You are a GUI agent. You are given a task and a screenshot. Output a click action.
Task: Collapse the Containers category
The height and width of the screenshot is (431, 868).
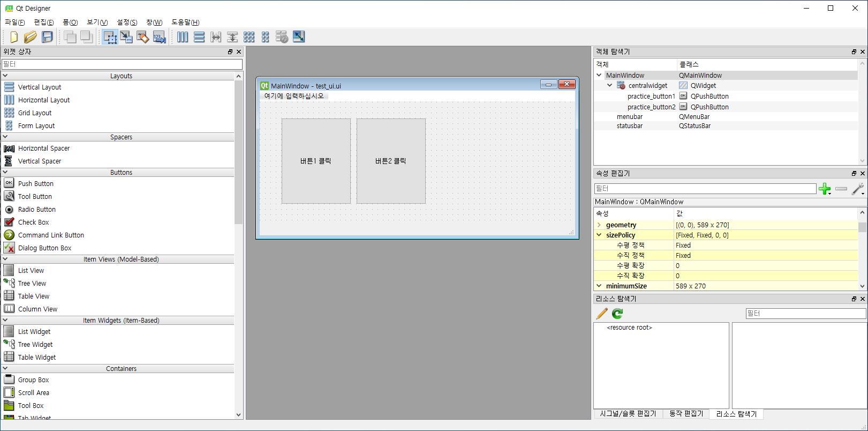point(5,369)
